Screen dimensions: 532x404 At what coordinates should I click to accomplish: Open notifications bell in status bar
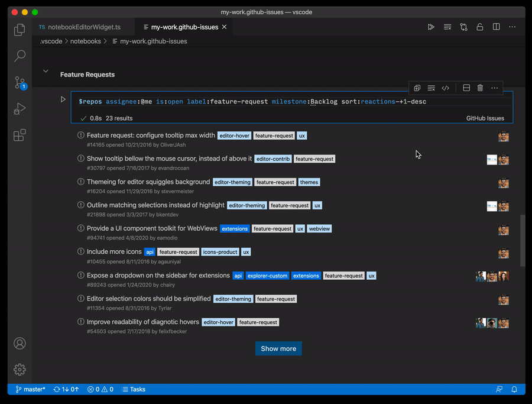click(514, 389)
